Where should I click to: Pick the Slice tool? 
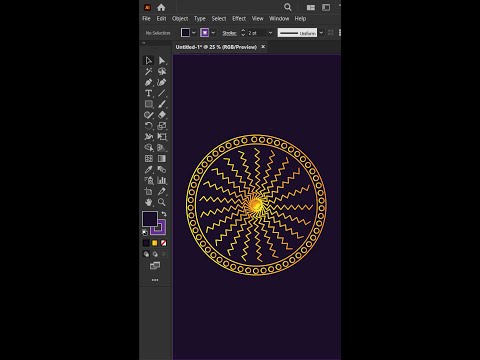162,191
